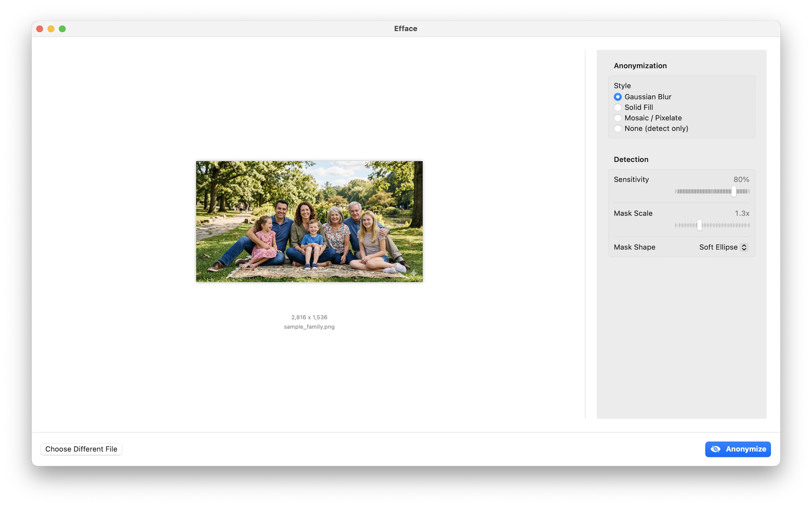The height and width of the screenshot is (507, 812).
Task: Click the 80% Sensitivity value label
Action: pyautogui.click(x=741, y=179)
